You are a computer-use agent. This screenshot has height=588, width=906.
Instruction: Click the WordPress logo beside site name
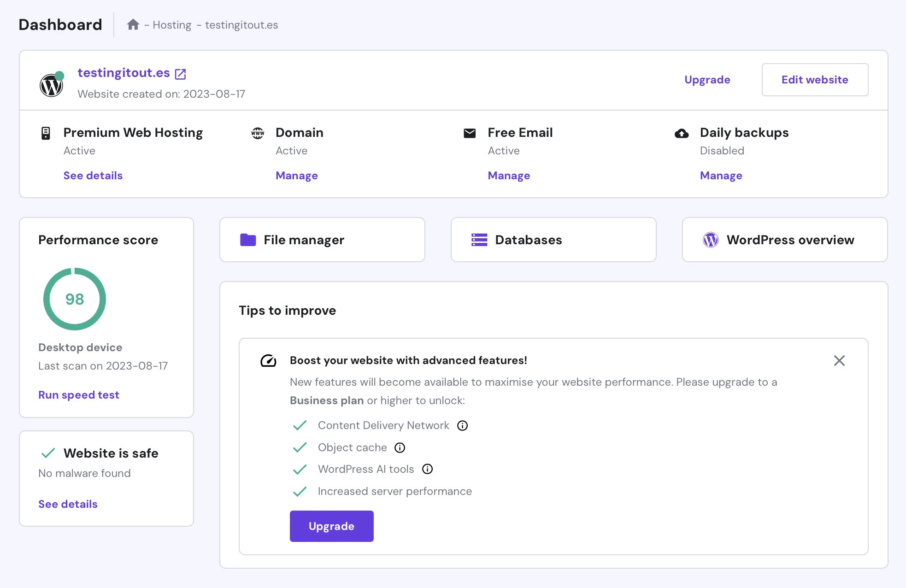[x=51, y=85]
